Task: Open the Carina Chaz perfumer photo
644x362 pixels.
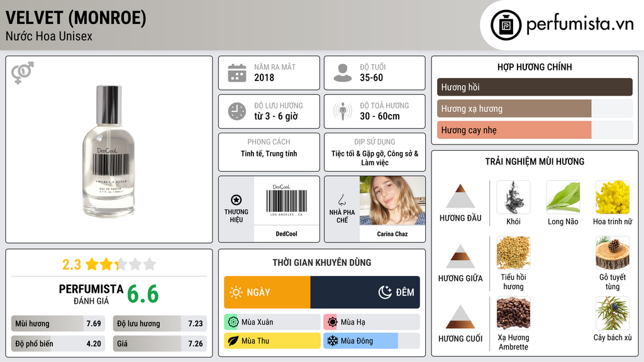Action: [392, 200]
